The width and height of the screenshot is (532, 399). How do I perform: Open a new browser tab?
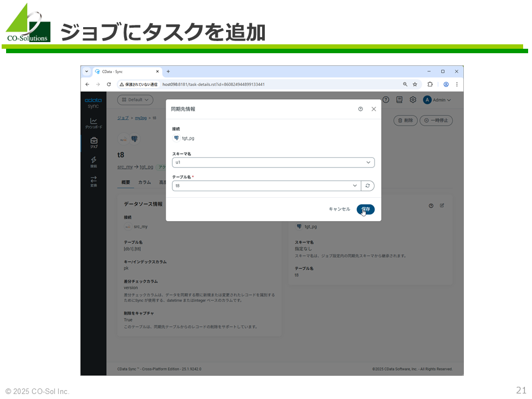[x=168, y=71]
